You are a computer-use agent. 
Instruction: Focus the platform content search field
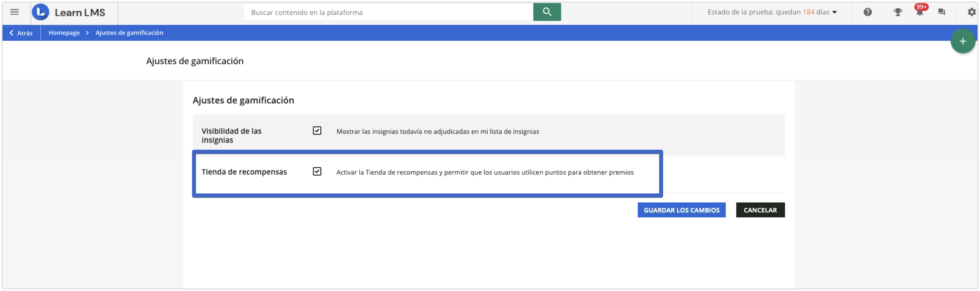(388, 12)
